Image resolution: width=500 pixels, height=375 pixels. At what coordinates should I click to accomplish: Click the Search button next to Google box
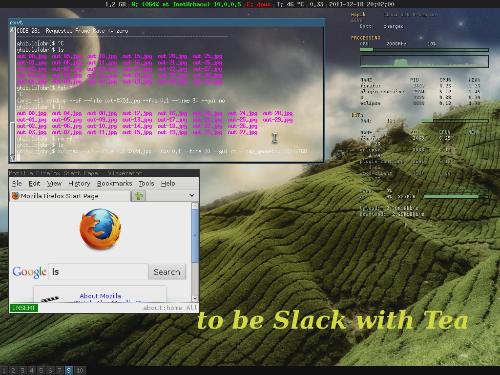(x=167, y=272)
